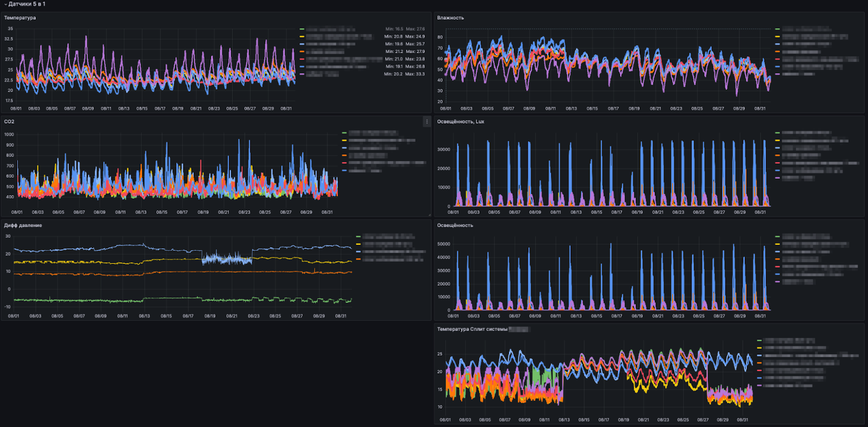Click orange legend swatch in Дифф давление panel
The width and height of the screenshot is (868, 427).
(x=358, y=260)
